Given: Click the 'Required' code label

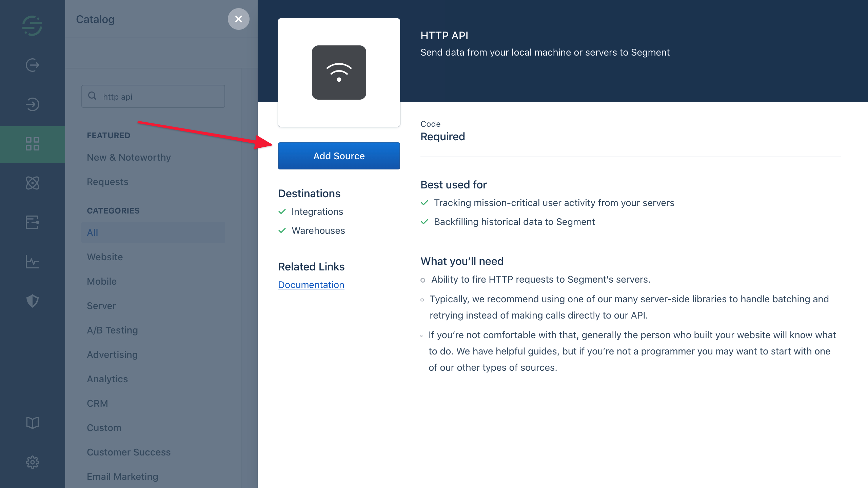Looking at the screenshot, I should click(x=443, y=136).
